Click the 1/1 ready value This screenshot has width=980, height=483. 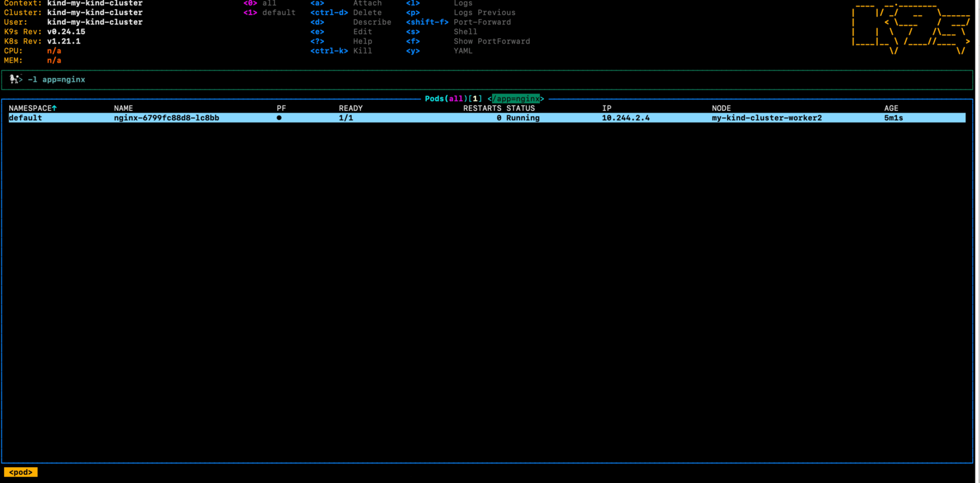point(346,118)
